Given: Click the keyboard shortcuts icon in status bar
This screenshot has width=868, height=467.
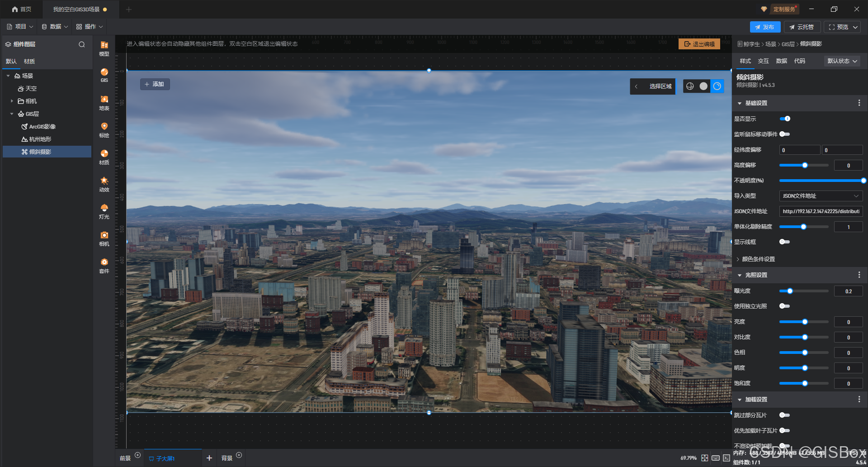Looking at the screenshot, I should click(x=716, y=458).
